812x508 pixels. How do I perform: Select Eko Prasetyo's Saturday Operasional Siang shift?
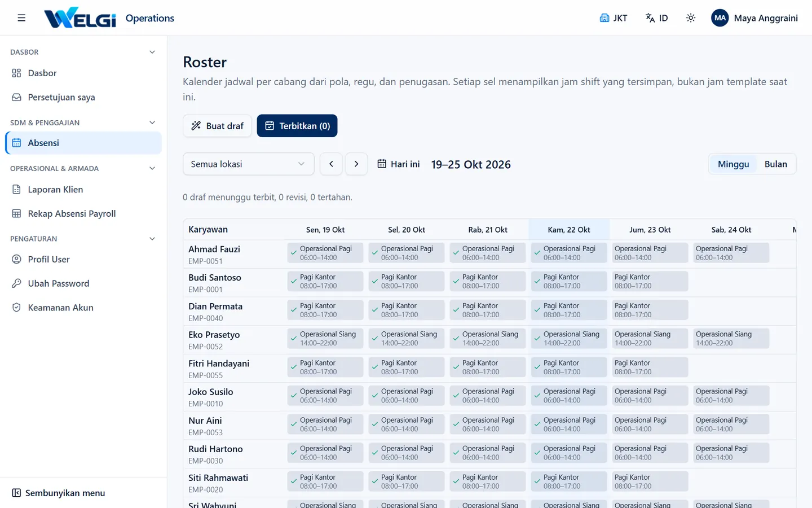pos(731,339)
